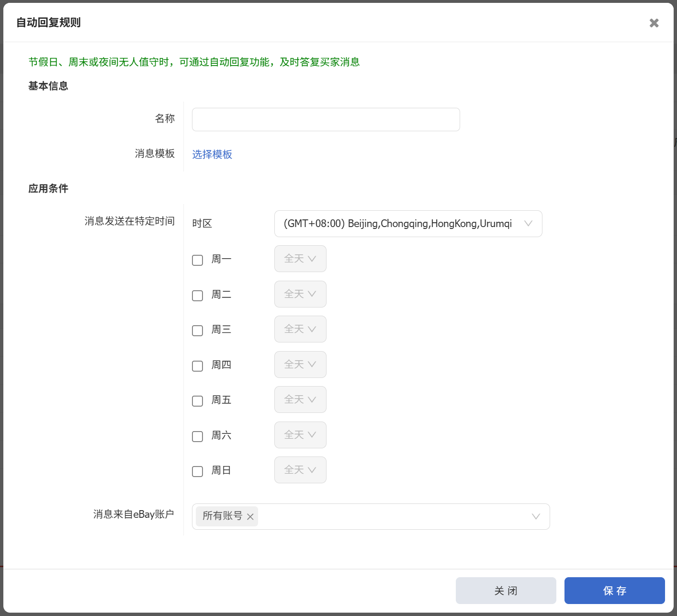Screen dimensions: 677x616
Task: Select the 周四 checkbox
Action: point(197,366)
